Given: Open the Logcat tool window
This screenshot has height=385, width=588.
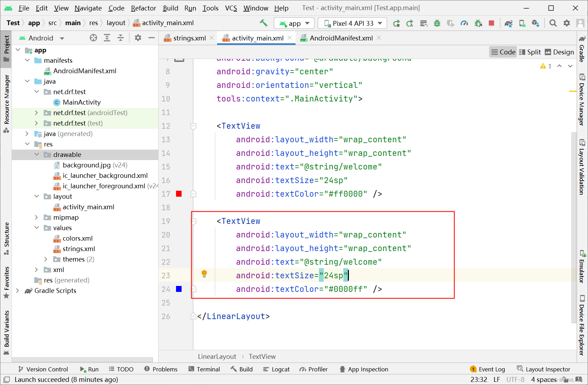Looking at the screenshot, I should (x=276, y=369).
